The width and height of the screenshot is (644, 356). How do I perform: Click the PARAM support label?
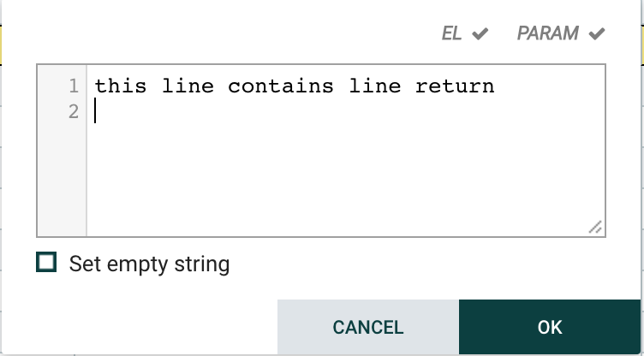pyautogui.click(x=548, y=34)
